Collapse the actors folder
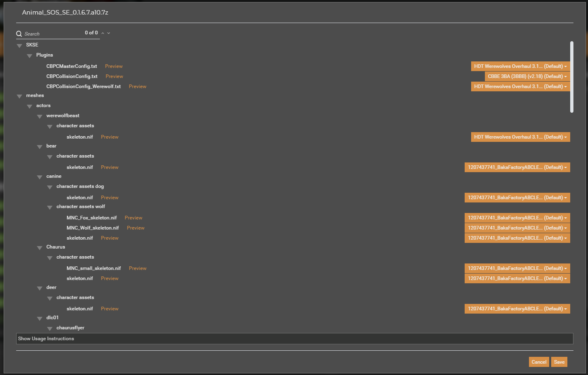Image resolution: width=588 pixels, height=375 pixels. tap(30, 106)
